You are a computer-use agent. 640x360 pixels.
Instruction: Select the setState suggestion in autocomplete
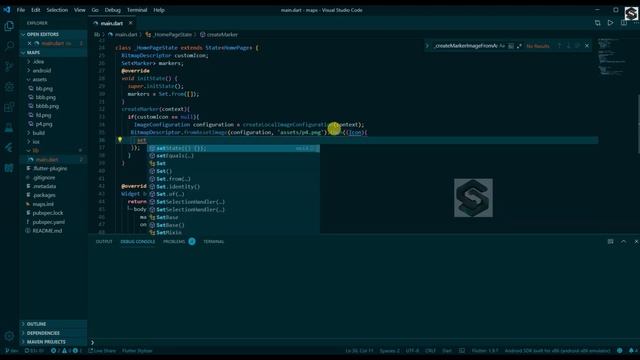tap(233, 148)
